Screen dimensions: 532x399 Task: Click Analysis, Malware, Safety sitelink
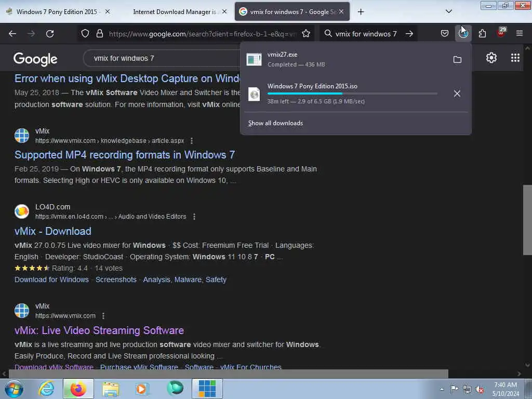tap(184, 280)
